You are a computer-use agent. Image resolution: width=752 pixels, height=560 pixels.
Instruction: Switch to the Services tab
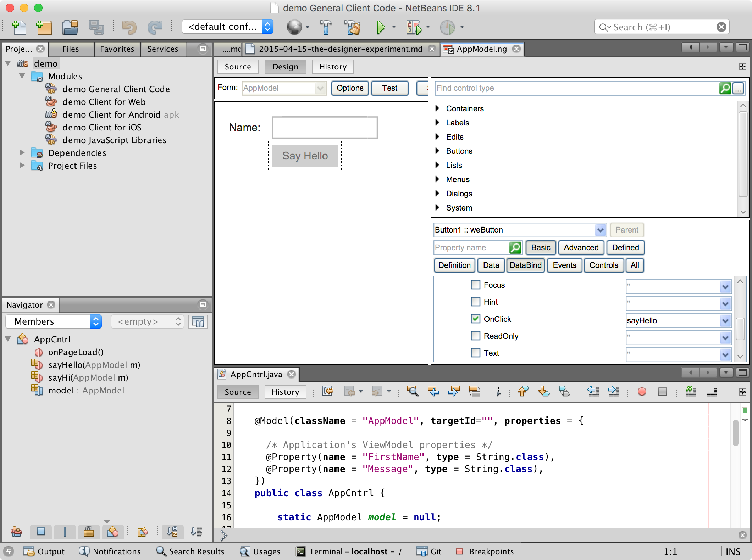163,49
